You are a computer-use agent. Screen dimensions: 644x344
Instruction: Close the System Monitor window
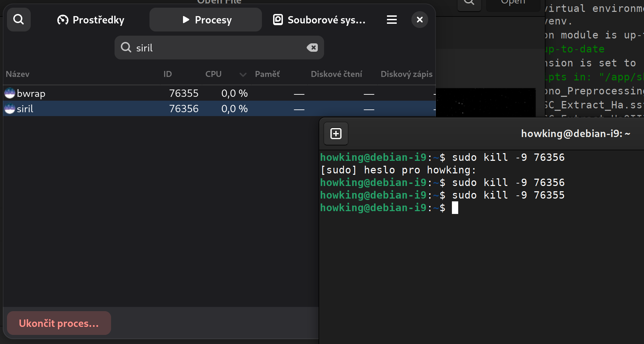pyautogui.click(x=420, y=20)
